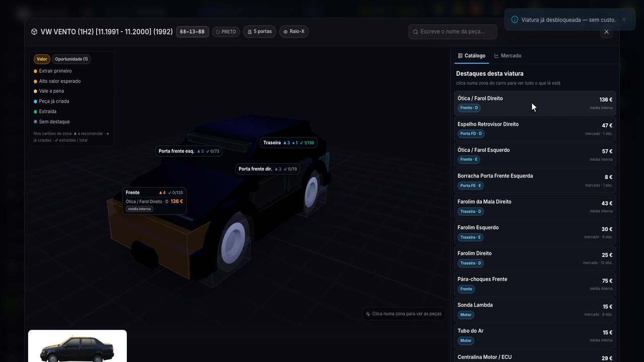The image size is (644, 362).
Task: Click the search magnifier icon
Action: pos(416,32)
